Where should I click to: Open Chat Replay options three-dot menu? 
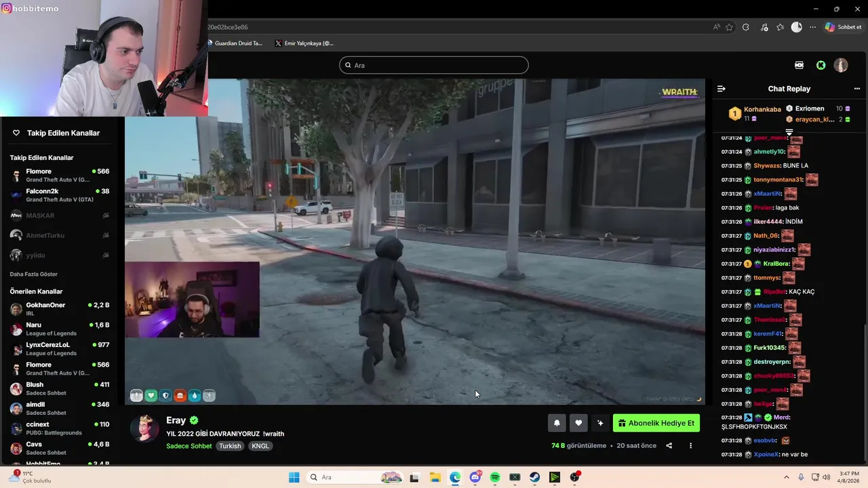tap(856, 89)
